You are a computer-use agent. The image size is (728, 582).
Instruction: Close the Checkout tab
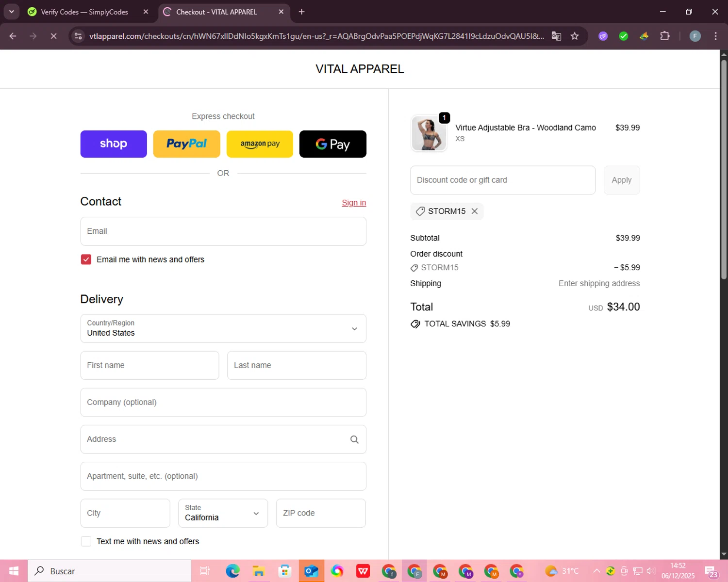click(x=281, y=12)
